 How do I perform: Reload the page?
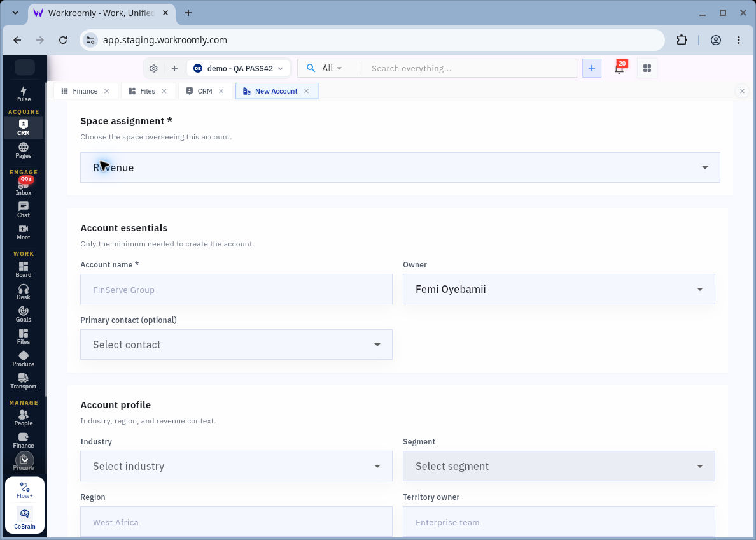[x=62, y=40]
